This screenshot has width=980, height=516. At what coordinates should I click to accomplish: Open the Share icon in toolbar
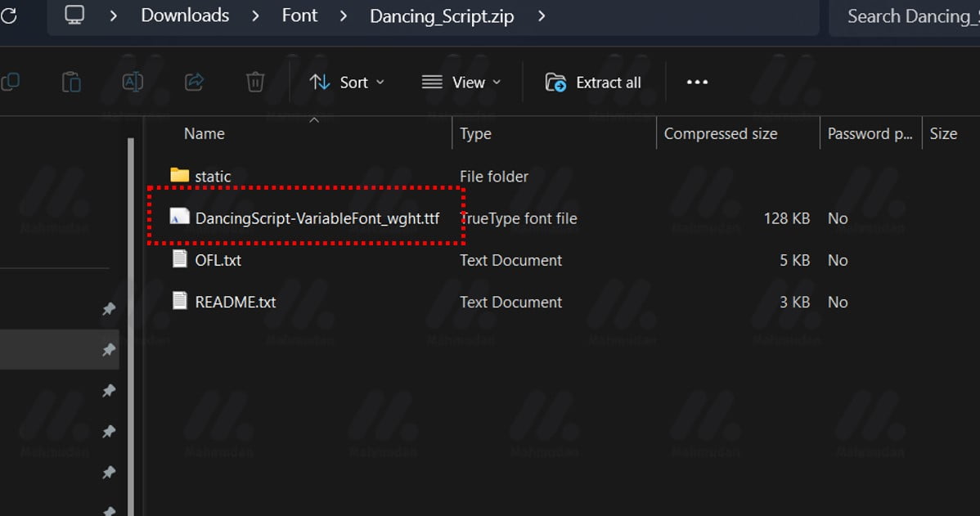pyautogui.click(x=195, y=82)
